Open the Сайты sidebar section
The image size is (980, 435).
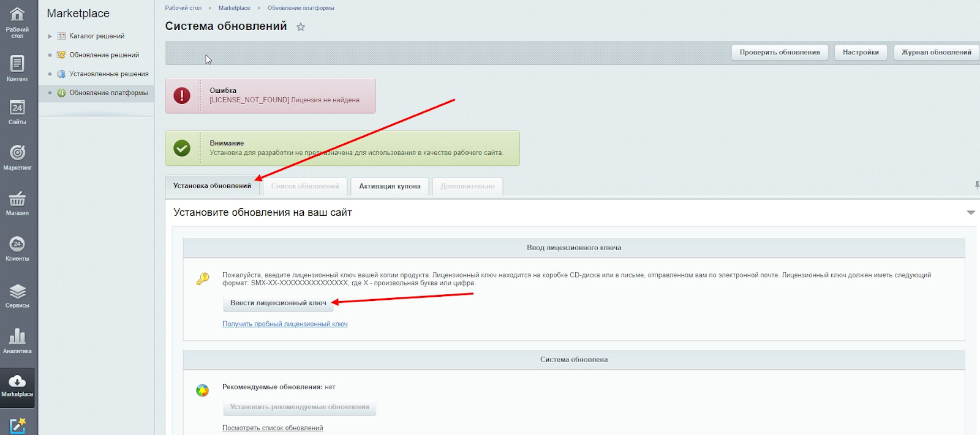[17, 112]
